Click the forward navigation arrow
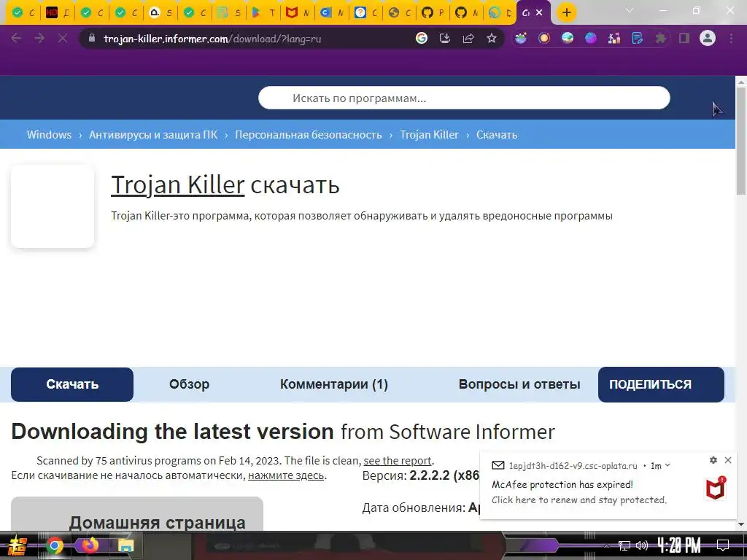The height and width of the screenshot is (560, 747). 39,38
